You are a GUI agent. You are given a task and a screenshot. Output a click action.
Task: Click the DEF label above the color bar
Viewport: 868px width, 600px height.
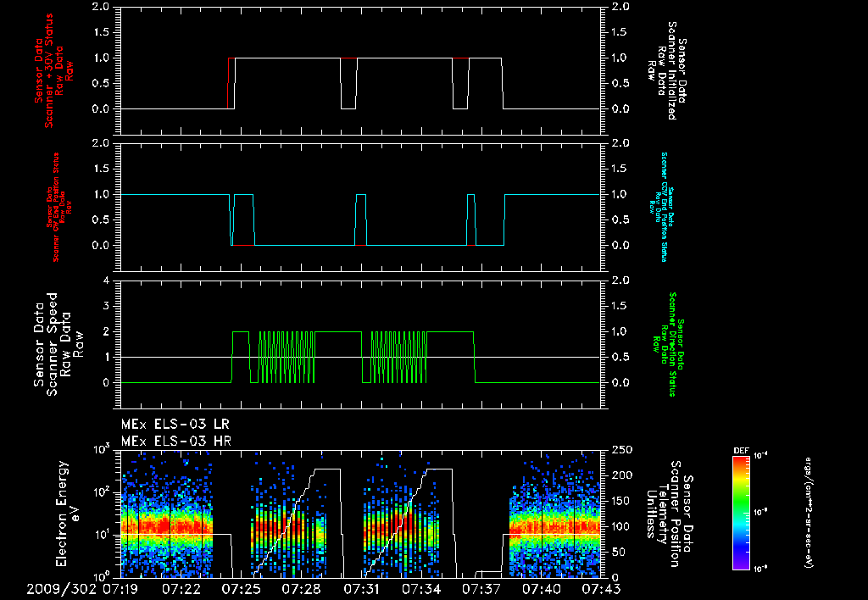pos(741,451)
